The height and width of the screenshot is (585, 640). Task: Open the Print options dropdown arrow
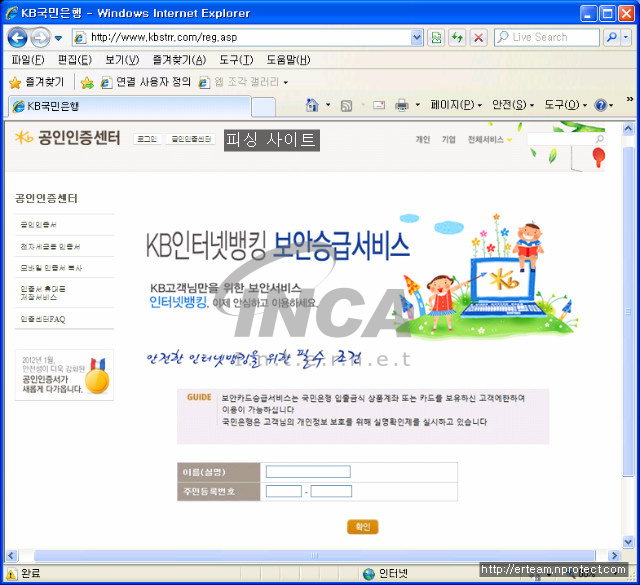(418, 105)
